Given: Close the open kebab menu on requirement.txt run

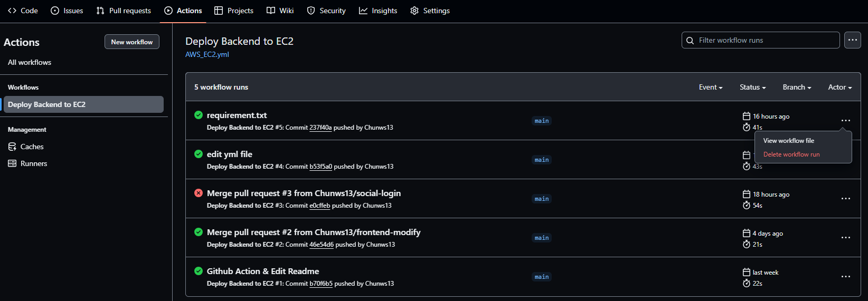Looking at the screenshot, I should coord(846,121).
